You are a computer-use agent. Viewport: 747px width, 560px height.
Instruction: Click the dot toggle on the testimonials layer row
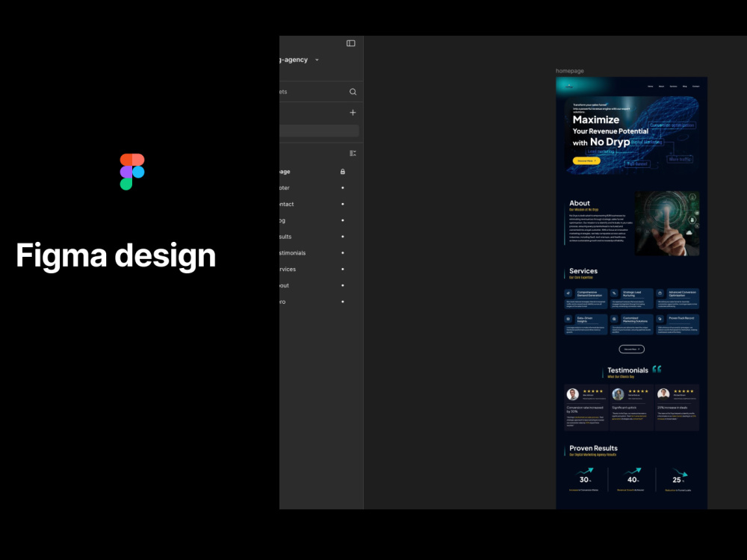point(343,253)
